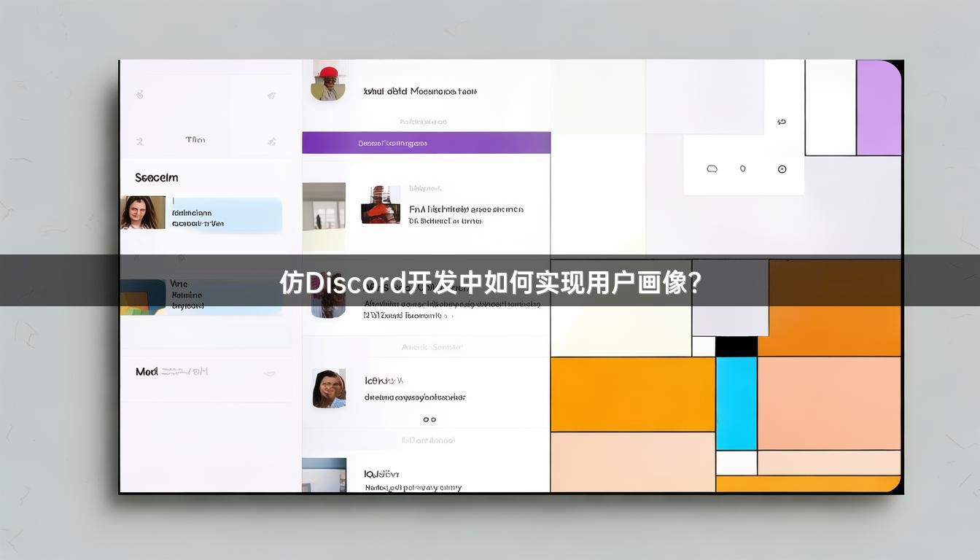The image size is (980, 560).
Task: Click the location pin icon in right panel
Action: point(743,168)
